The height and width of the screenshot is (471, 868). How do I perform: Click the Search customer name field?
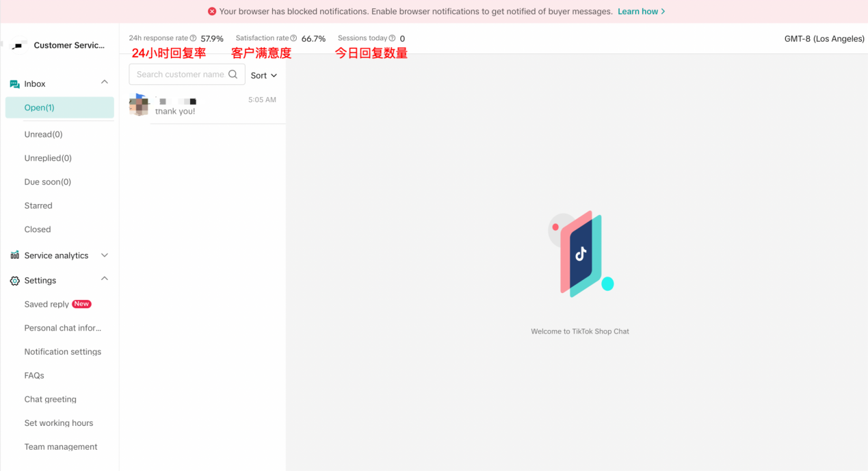[x=180, y=75]
